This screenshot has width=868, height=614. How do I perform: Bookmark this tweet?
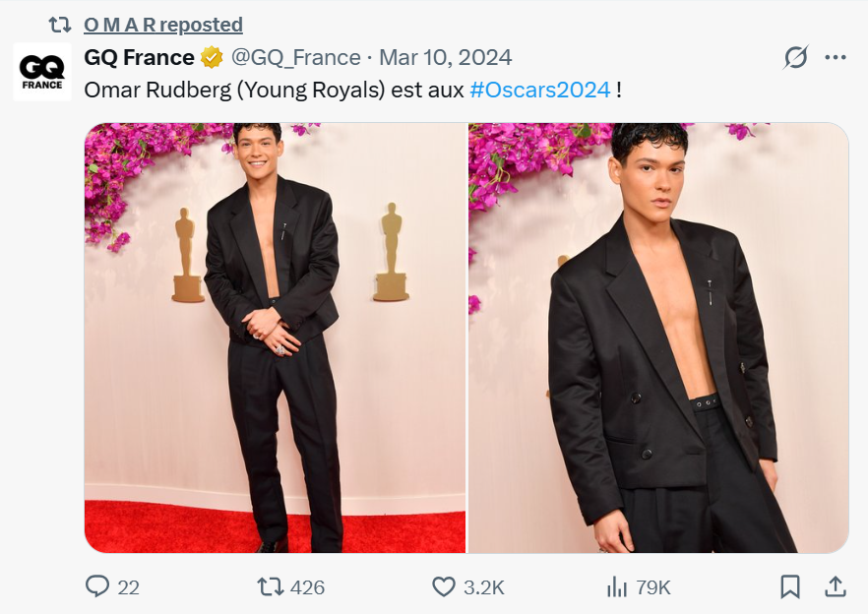(789, 586)
